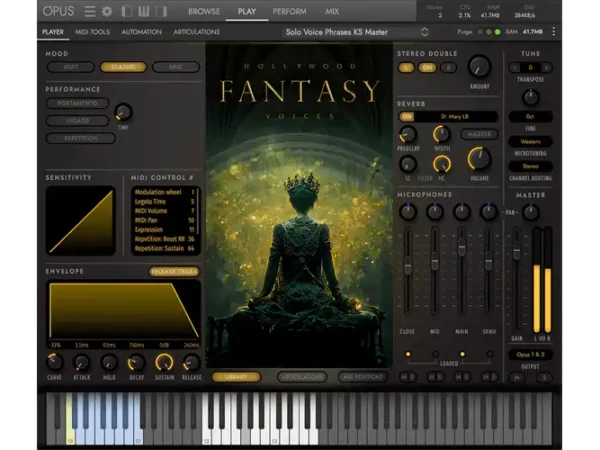Toggle Repetition performance mode
600x450 pixels.
pyautogui.click(x=80, y=138)
